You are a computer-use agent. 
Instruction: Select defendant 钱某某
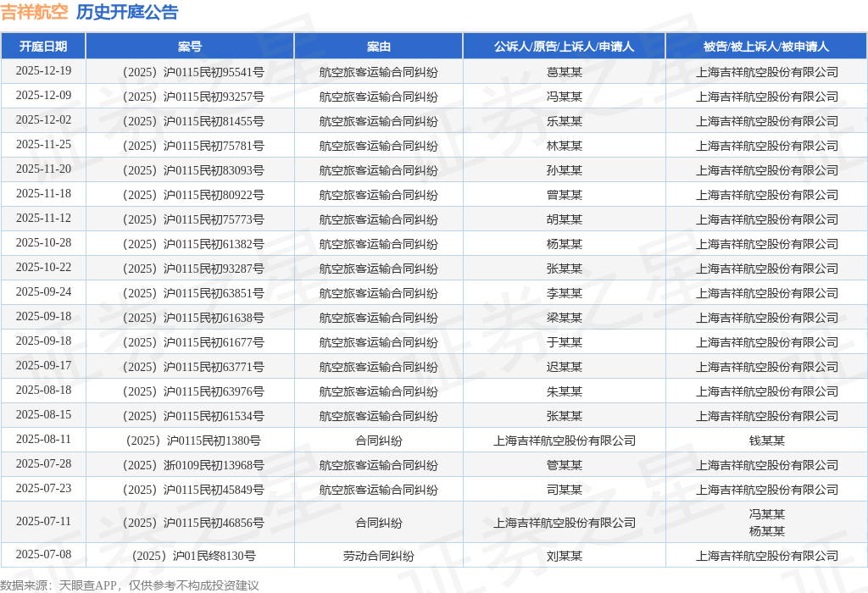tap(766, 441)
